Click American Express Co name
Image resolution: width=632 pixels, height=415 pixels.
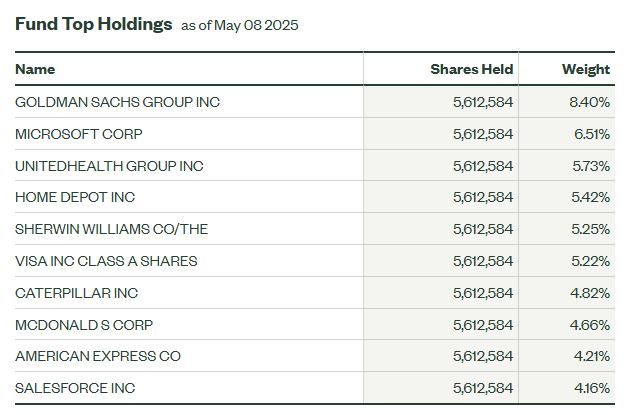(98, 356)
